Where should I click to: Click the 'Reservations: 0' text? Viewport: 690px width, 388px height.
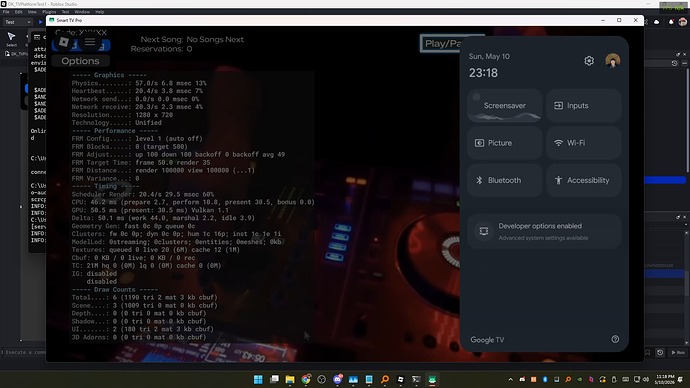(x=161, y=49)
